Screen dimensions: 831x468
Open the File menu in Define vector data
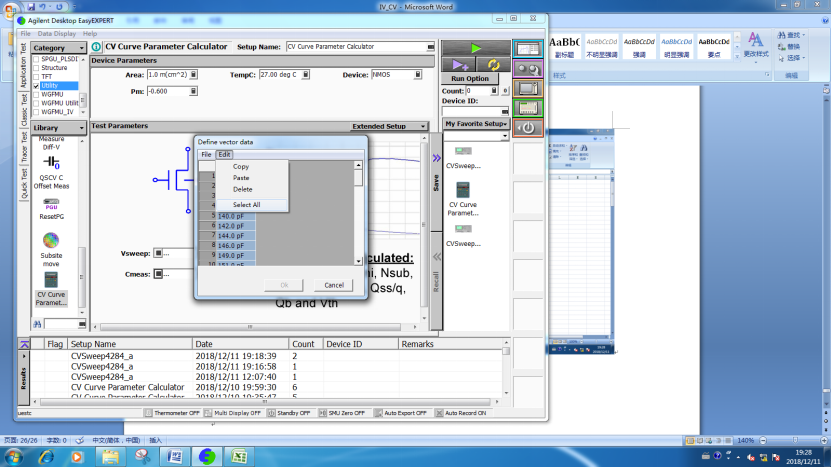(206, 154)
